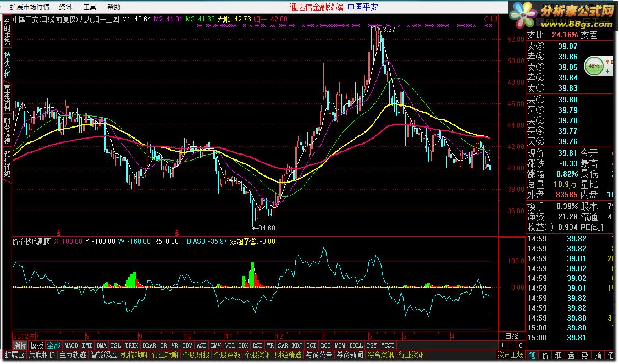Select the 笔 tick tab
619x364 pixels.
(x=532, y=355)
